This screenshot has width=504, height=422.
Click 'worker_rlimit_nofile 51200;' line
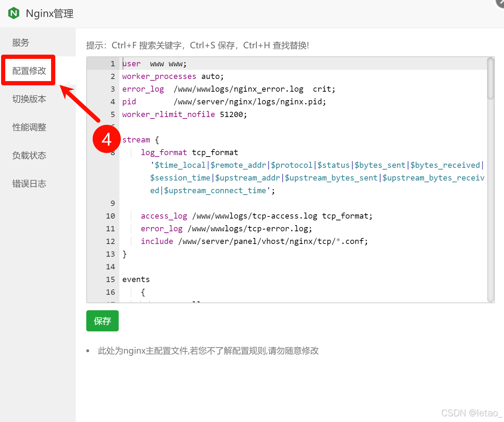185,115
